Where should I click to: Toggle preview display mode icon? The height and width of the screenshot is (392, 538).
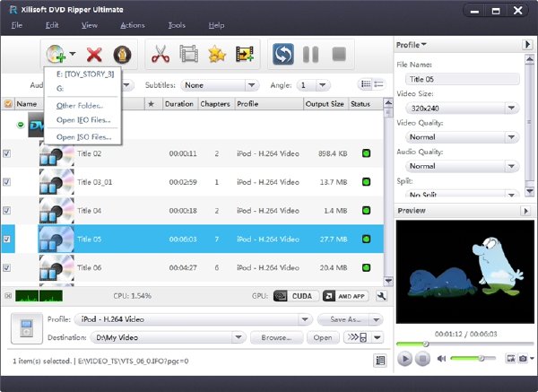click(511, 358)
